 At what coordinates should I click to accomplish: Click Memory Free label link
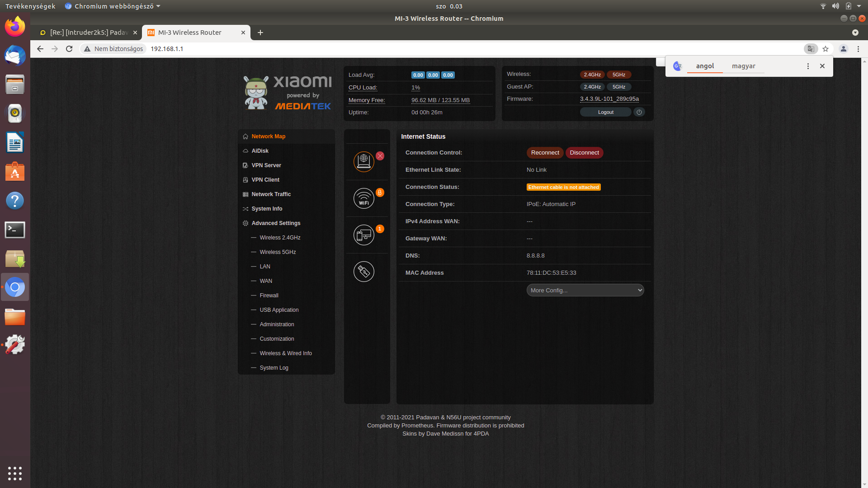(367, 100)
